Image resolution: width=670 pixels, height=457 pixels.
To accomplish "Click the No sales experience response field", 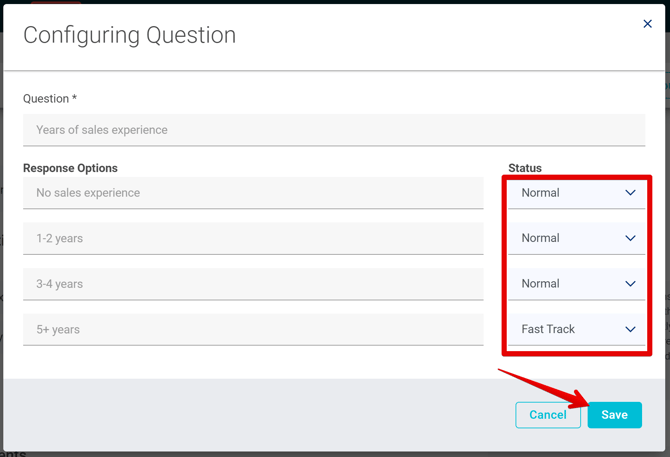I will pyautogui.click(x=253, y=193).
